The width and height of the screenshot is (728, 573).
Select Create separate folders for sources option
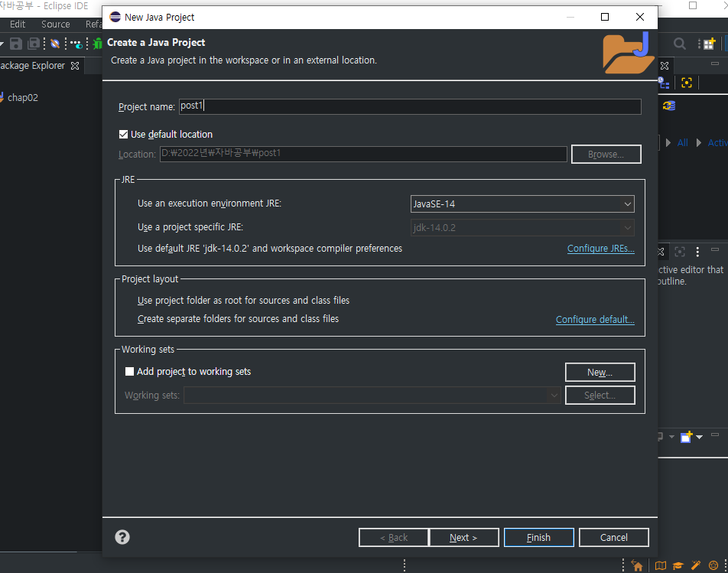pyautogui.click(x=238, y=319)
